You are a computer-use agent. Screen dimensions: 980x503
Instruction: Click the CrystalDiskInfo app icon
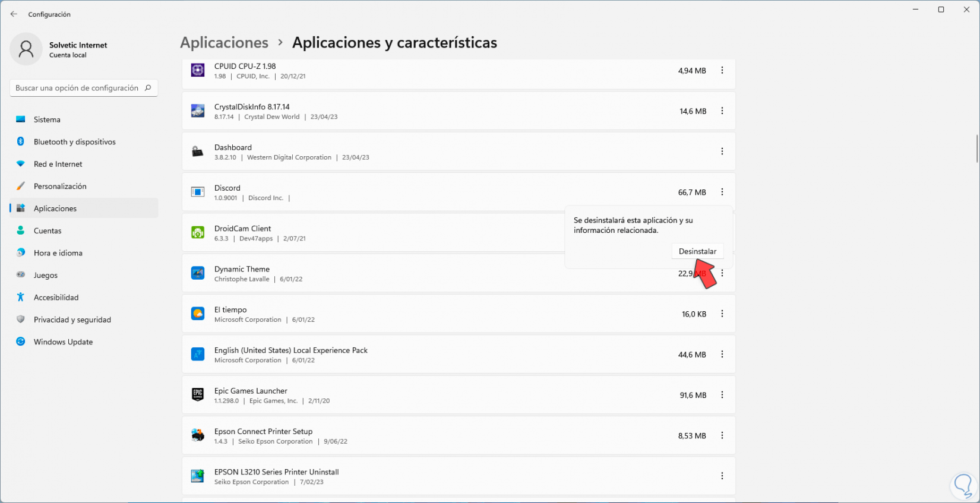(198, 111)
